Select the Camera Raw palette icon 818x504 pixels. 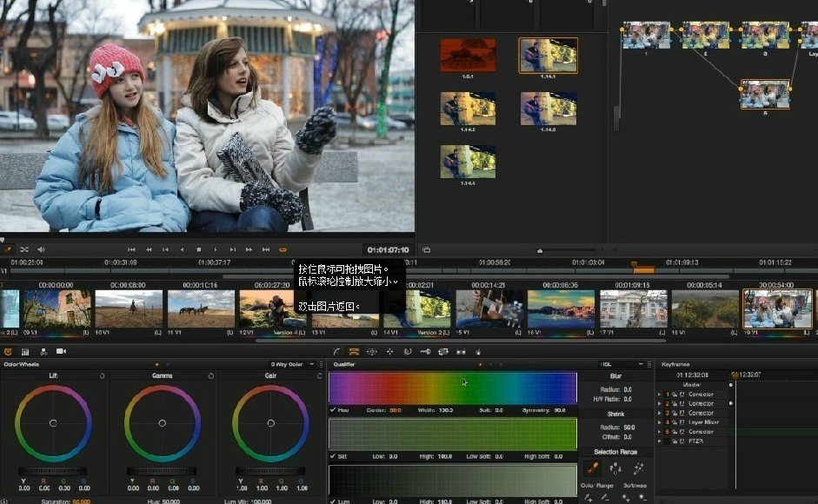(61, 351)
